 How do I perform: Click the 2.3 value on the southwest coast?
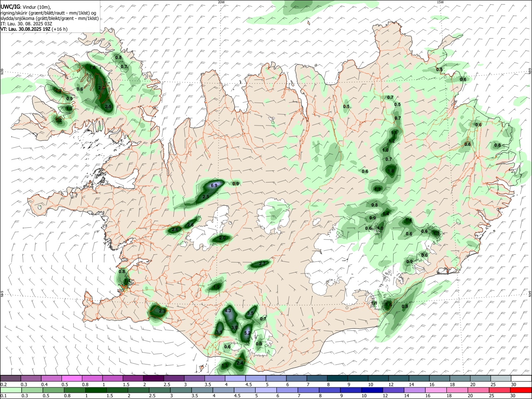[163, 310]
